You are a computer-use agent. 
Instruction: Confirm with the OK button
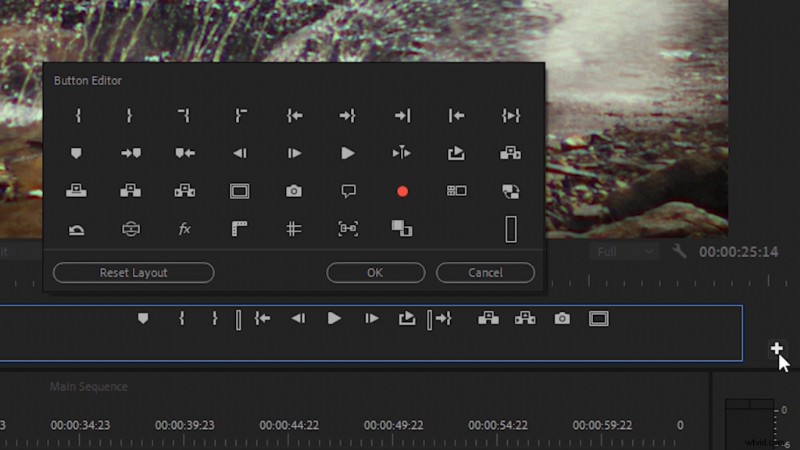[376, 272]
